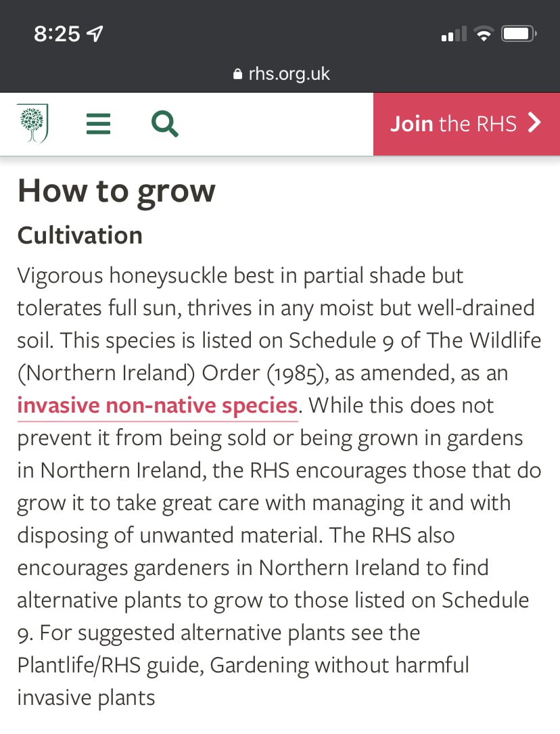Tap the battery indicator icon
Image resolution: width=560 pixels, height=734 pixels.
(519, 34)
